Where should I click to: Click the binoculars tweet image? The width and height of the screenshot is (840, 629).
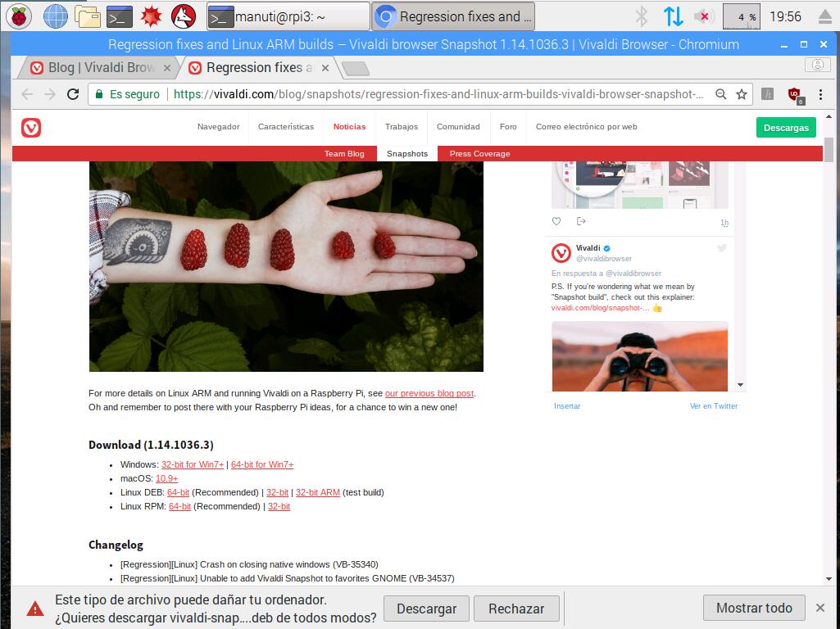click(640, 356)
